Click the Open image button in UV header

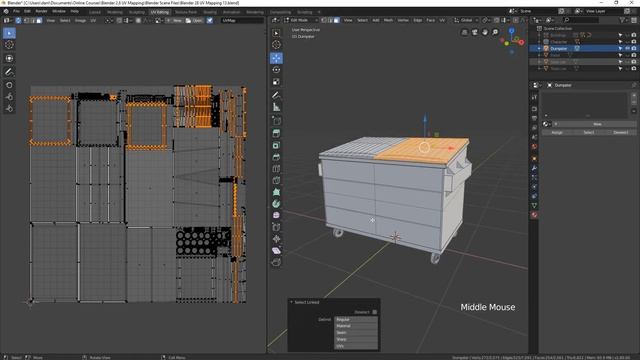coord(195,20)
